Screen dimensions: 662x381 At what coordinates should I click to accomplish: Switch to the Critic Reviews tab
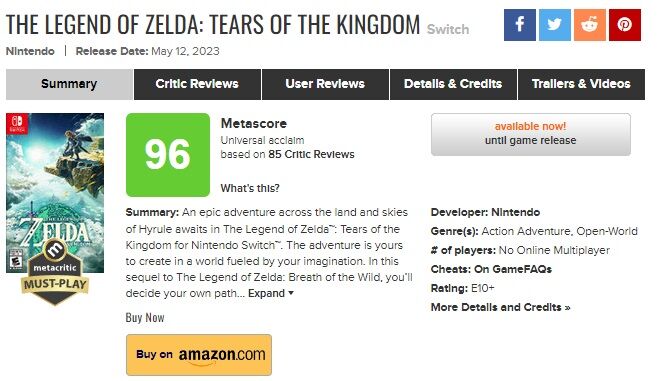click(x=197, y=84)
